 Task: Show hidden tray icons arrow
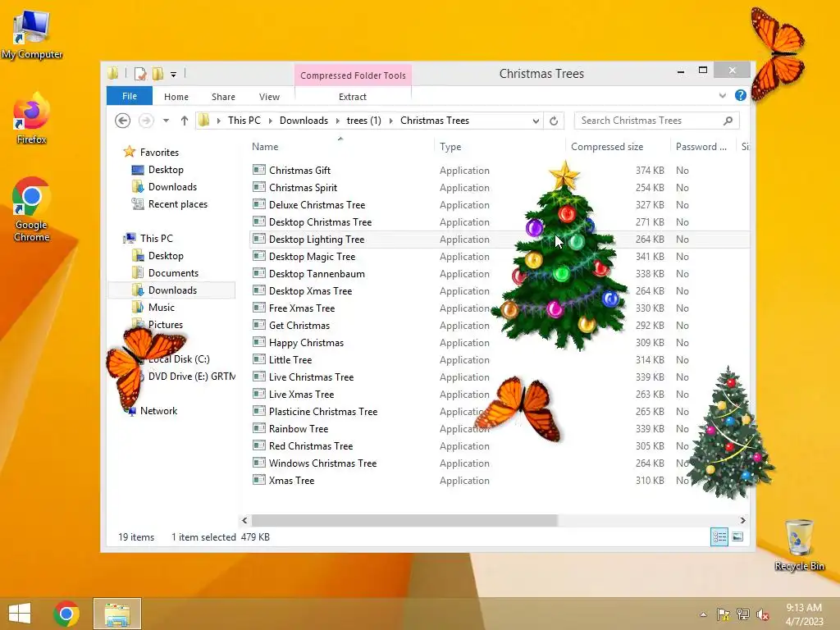tap(703, 614)
